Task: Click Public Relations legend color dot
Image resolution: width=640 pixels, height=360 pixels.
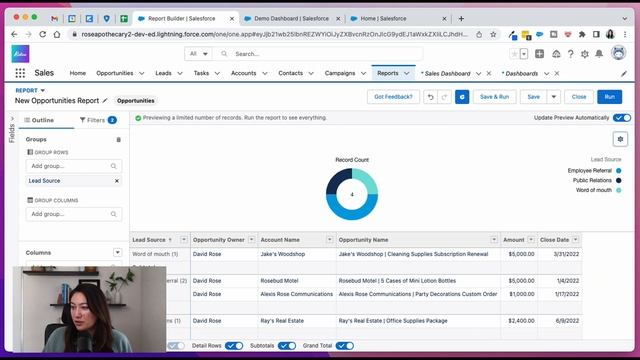Action: pyautogui.click(x=619, y=180)
